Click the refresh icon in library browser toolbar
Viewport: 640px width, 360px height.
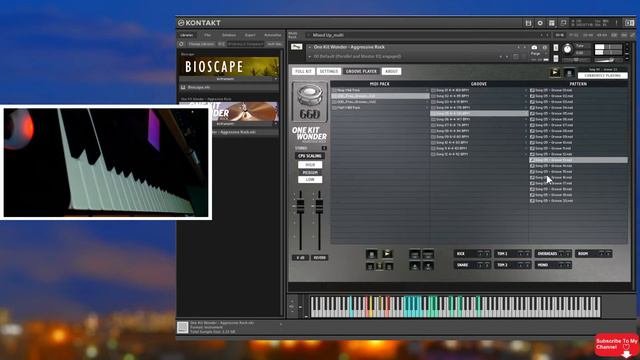point(182,44)
